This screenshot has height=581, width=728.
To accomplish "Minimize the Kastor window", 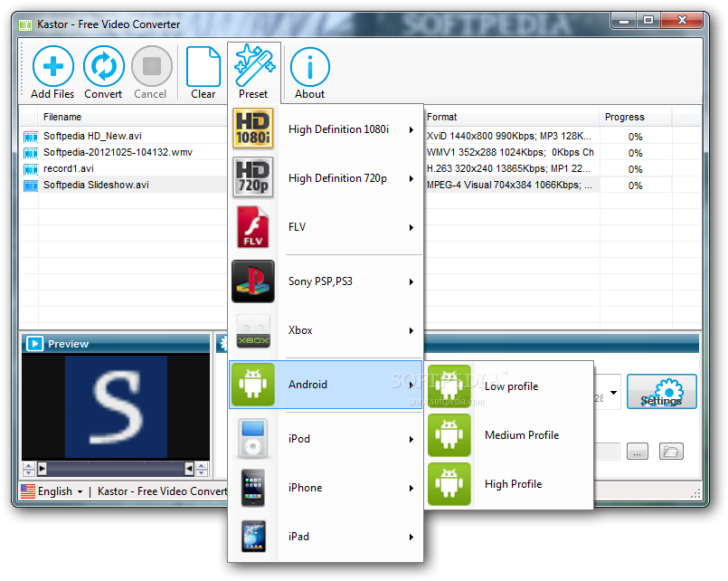I will [623, 21].
